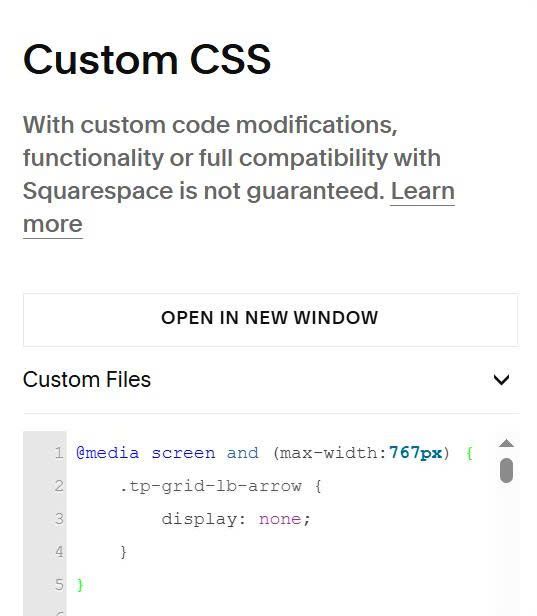Click the scrollbar up arrow in code editor
This screenshot has height=616, width=537.
(506, 443)
